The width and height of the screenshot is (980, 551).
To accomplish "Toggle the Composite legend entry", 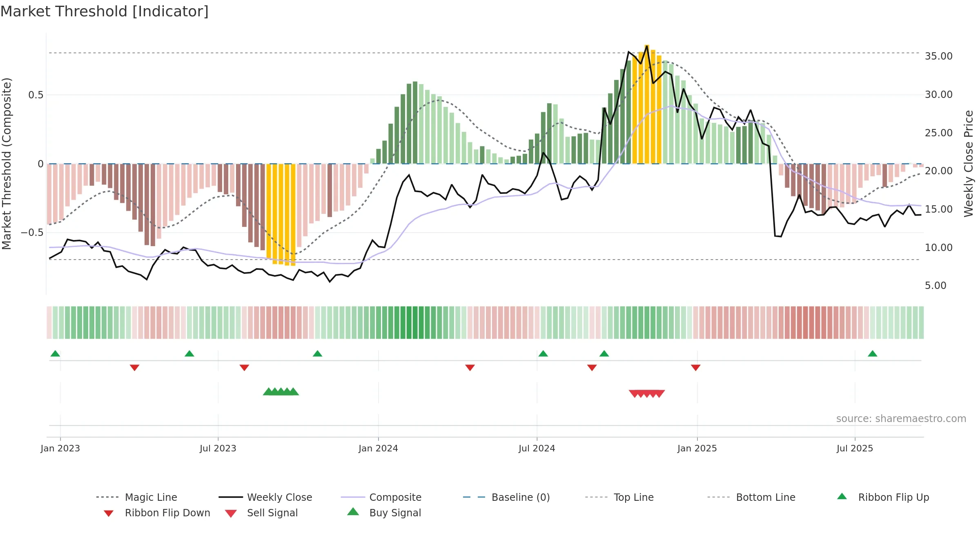I will click(x=381, y=497).
